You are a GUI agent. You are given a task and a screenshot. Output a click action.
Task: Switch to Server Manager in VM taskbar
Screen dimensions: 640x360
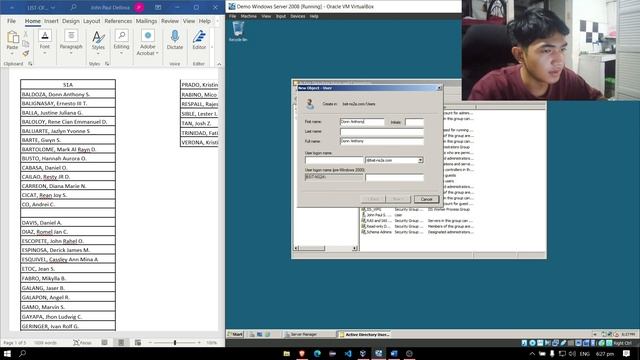click(x=303, y=334)
